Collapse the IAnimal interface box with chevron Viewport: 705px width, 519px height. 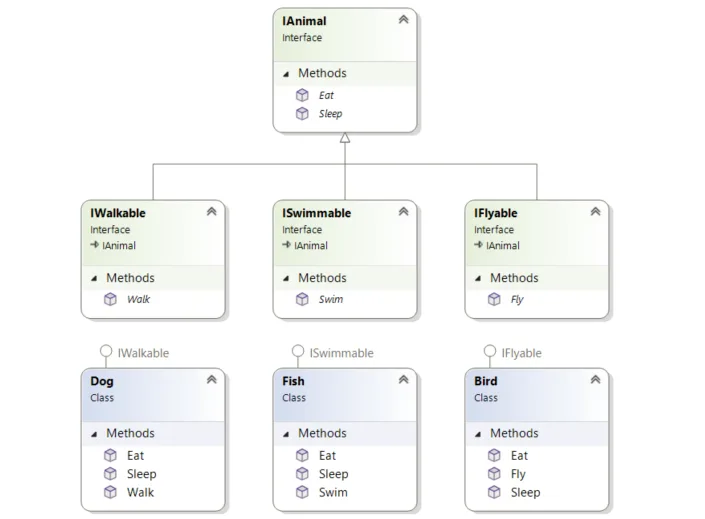tap(403, 19)
